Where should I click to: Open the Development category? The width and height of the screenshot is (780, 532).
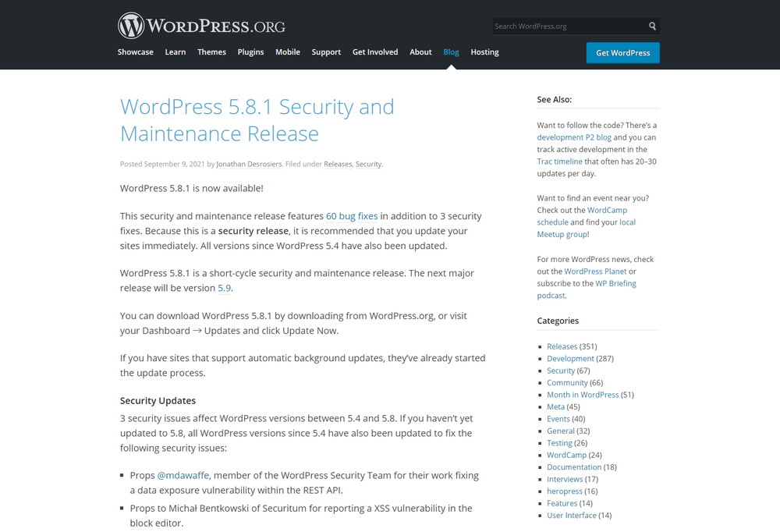point(571,358)
